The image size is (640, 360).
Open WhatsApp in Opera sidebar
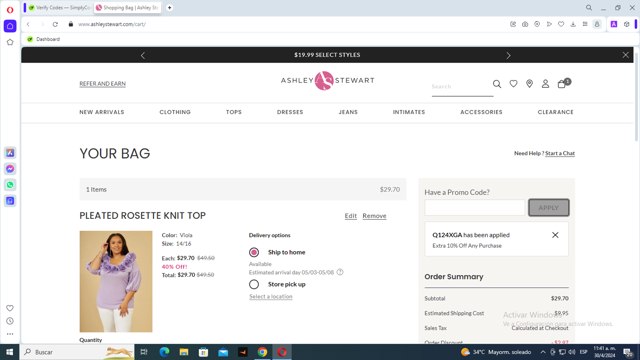click(x=10, y=185)
